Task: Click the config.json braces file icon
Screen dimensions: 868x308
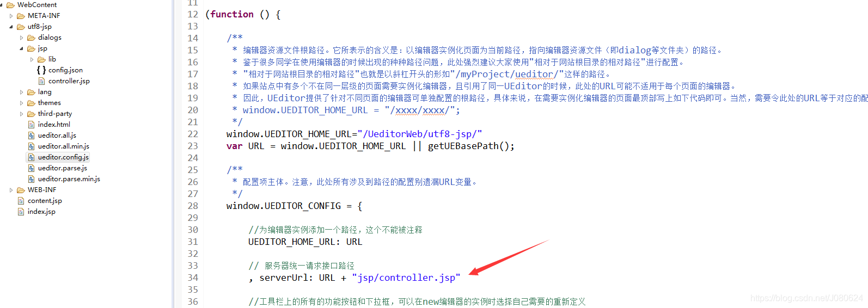Action: [41, 70]
